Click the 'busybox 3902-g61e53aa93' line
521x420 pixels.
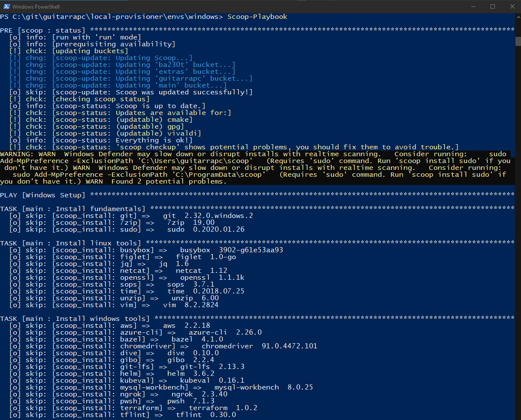146,250
